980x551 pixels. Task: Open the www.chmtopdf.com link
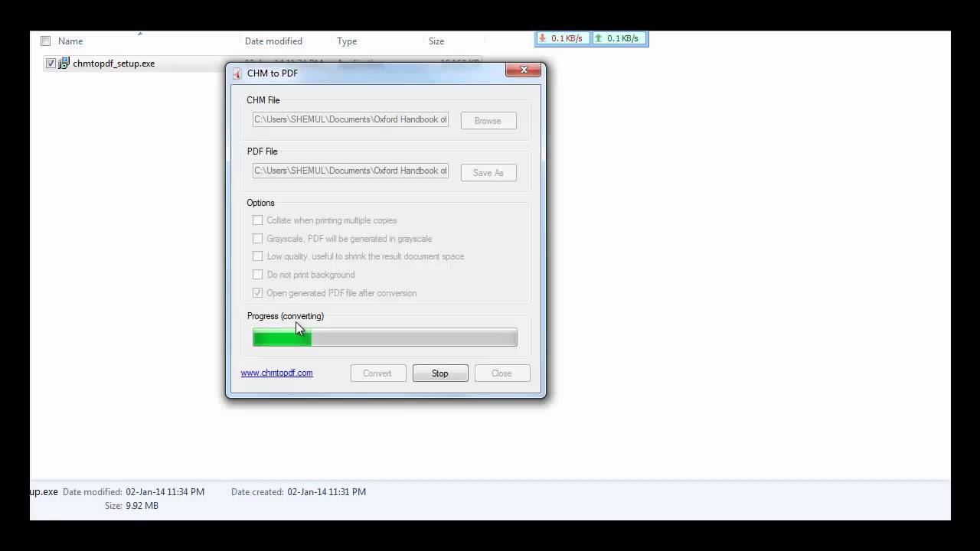(x=276, y=373)
